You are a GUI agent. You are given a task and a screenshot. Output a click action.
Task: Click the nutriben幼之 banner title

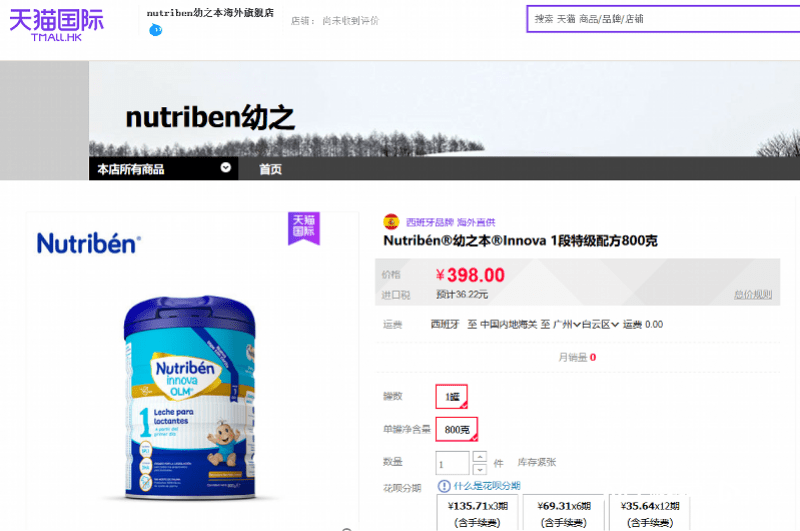click(210, 117)
